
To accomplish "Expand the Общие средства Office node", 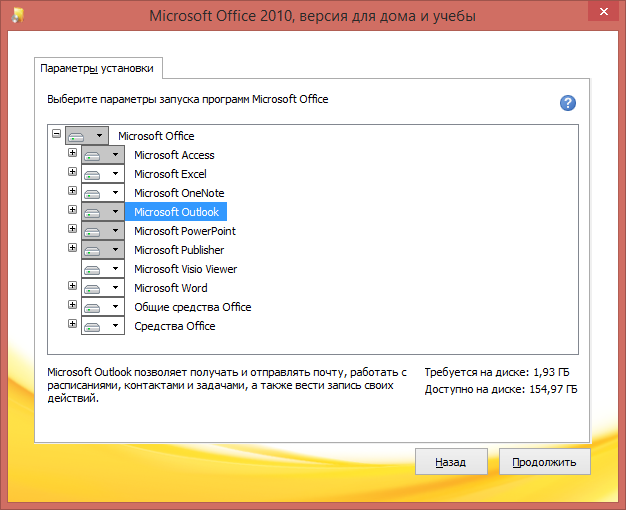I will [x=72, y=305].
